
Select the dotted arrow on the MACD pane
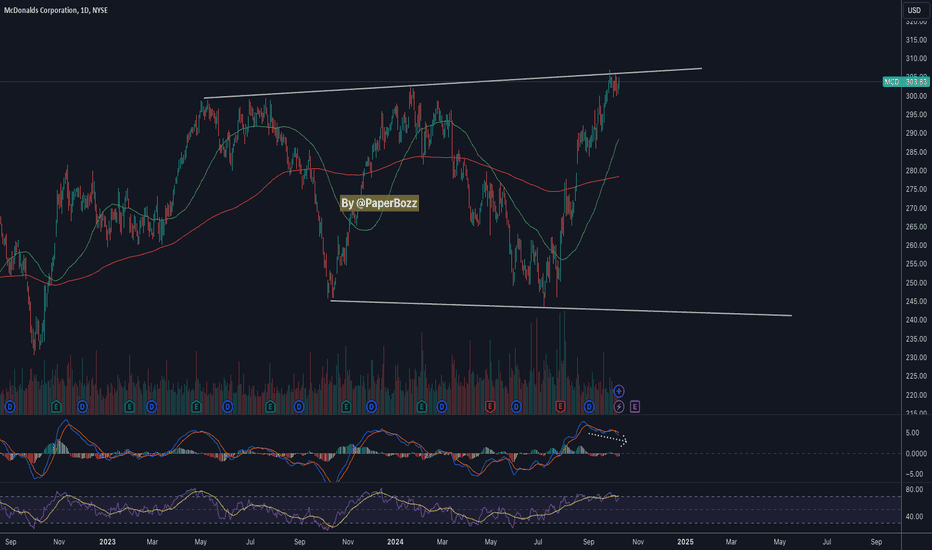click(x=607, y=439)
